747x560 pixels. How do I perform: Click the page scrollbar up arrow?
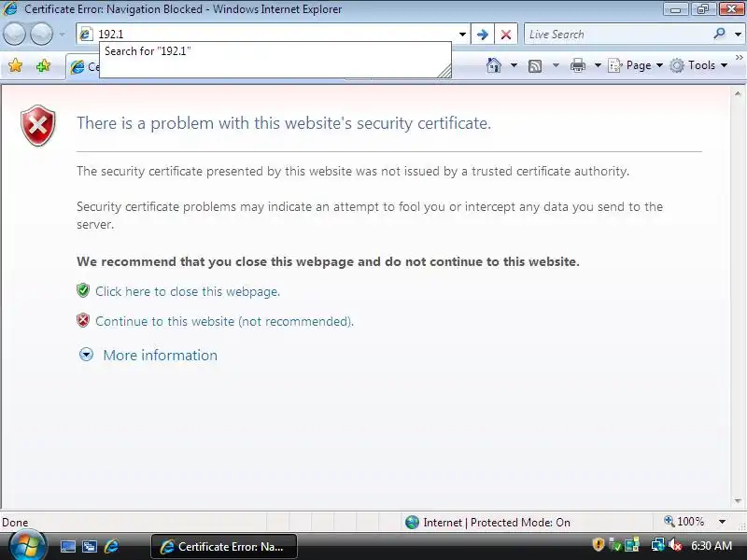[x=738, y=94]
